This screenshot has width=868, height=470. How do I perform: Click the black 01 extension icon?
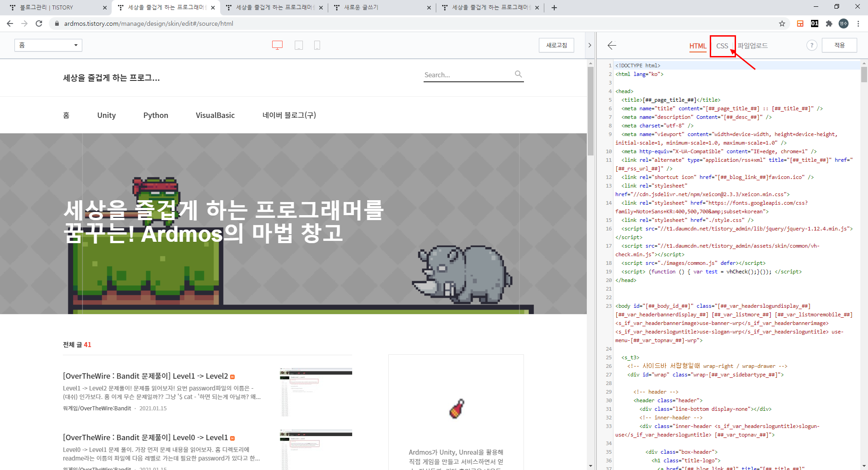pos(815,23)
